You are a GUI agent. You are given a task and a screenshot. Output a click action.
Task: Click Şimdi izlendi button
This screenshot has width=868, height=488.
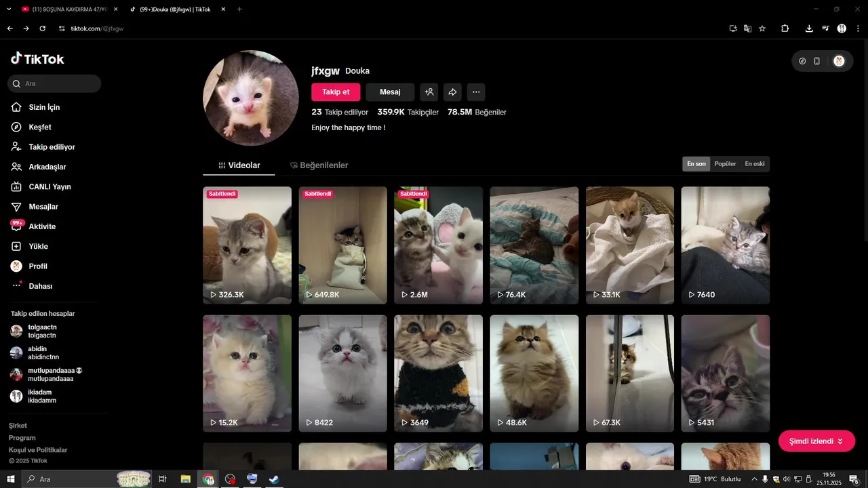point(816,441)
